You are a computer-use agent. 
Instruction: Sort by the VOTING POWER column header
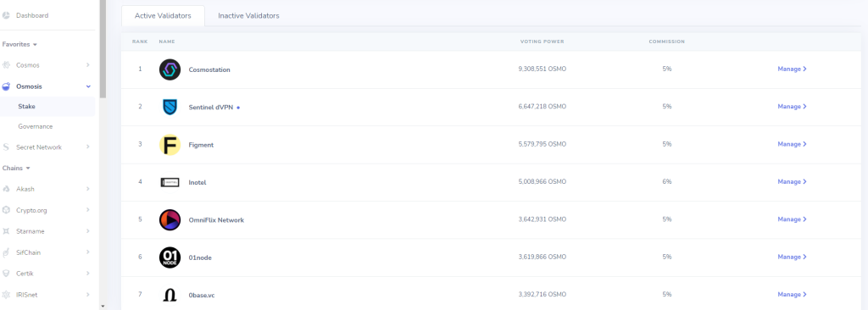542,42
